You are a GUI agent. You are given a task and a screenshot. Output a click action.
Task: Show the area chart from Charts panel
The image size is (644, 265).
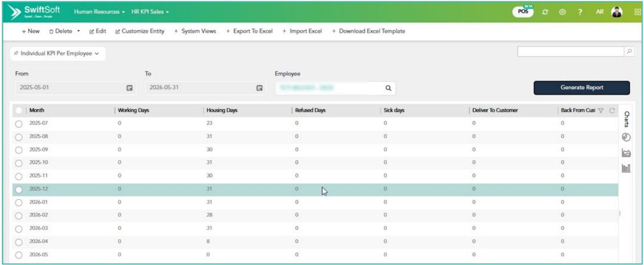tap(626, 152)
